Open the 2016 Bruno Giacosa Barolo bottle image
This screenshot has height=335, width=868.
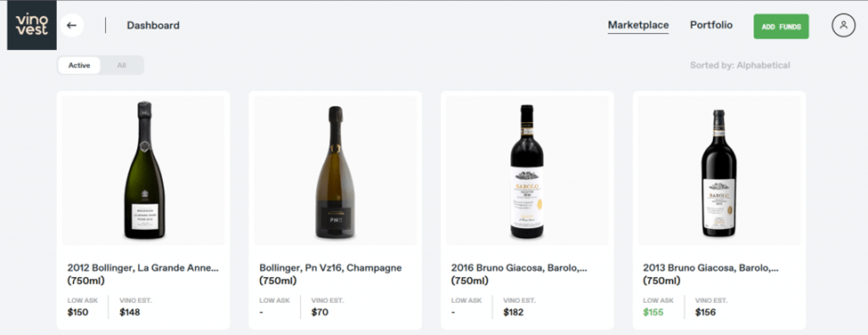[527, 170]
